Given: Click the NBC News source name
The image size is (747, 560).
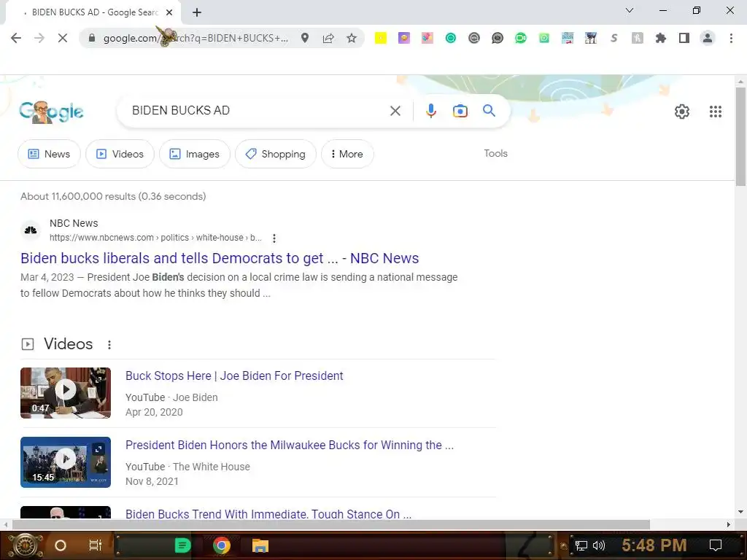Looking at the screenshot, I should tap(74, 223).
